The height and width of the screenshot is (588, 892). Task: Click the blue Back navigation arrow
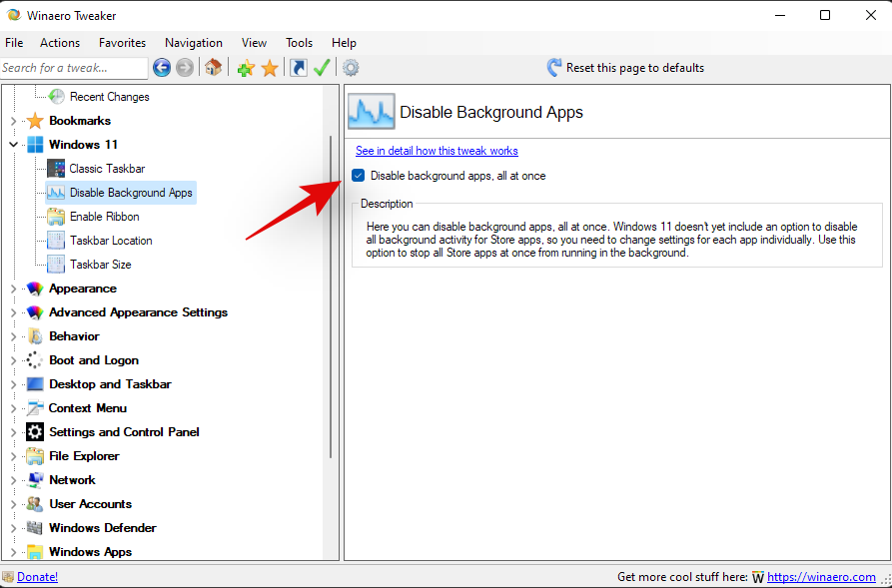[x=162, y=68]
